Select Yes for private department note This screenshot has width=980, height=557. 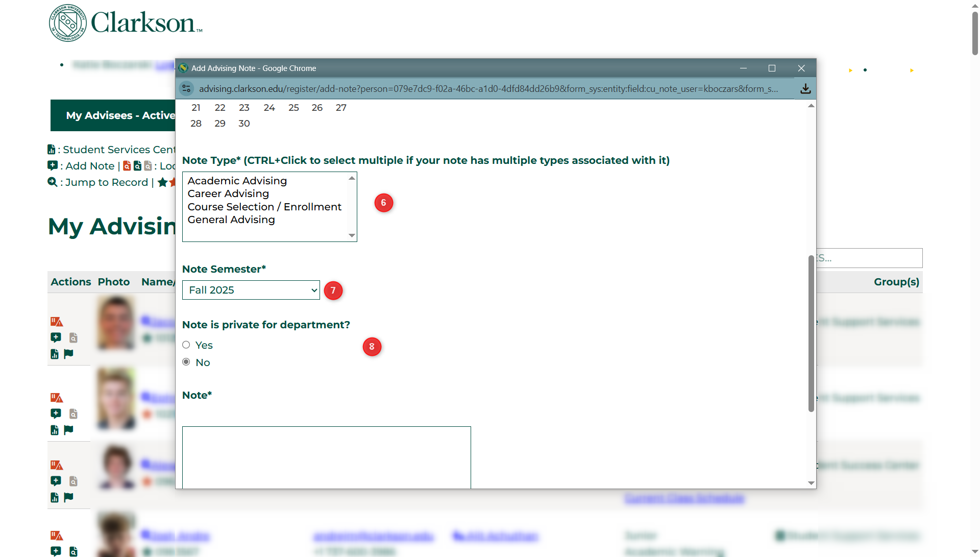(x=186, y=345)
